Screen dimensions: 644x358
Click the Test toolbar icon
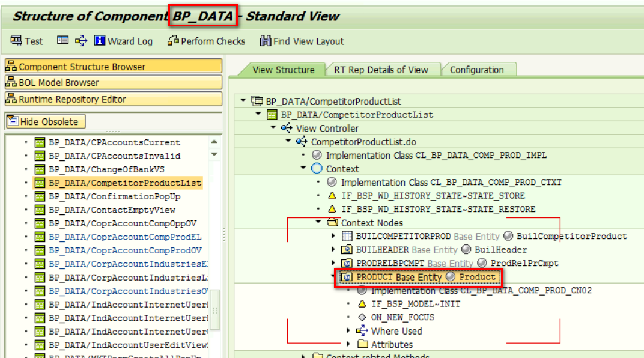pos(16,41)
